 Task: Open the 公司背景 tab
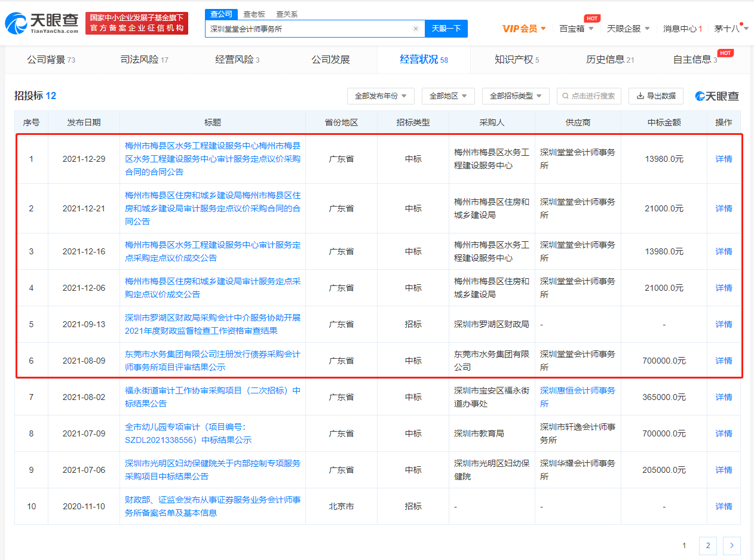point(51,60)
